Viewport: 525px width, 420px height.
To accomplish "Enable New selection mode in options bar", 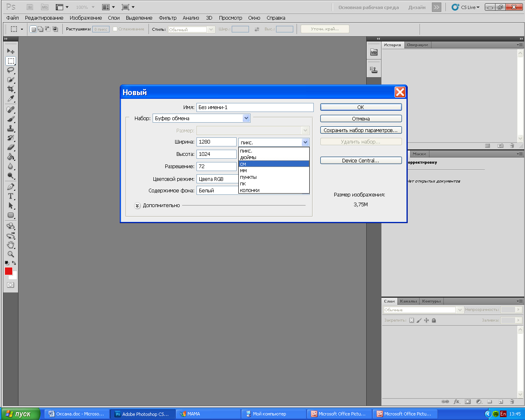I will 34,29.
